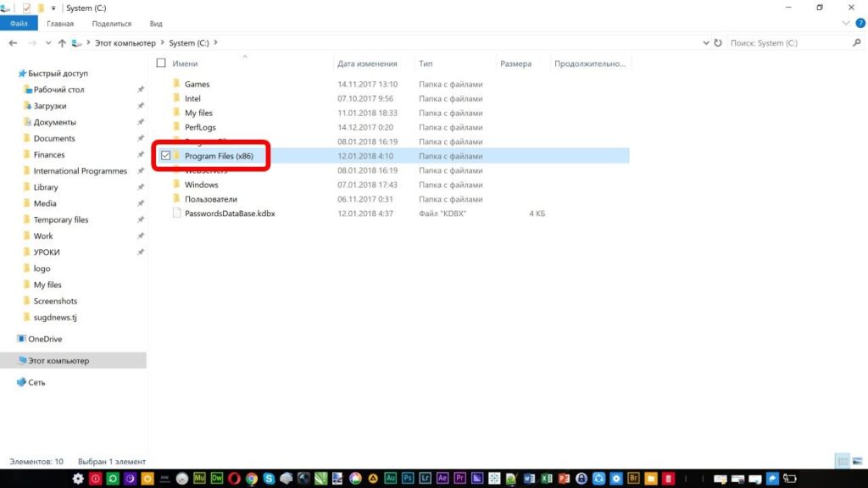Expand the ribbon with the chevron
The height and width of the screenshot is (488, 868).
(845, 23)
